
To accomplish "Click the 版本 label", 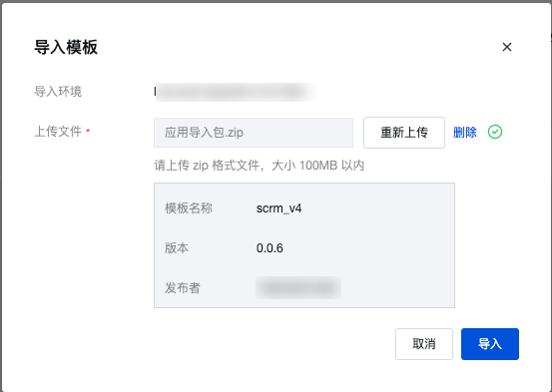I will click(x=177, y=248).
